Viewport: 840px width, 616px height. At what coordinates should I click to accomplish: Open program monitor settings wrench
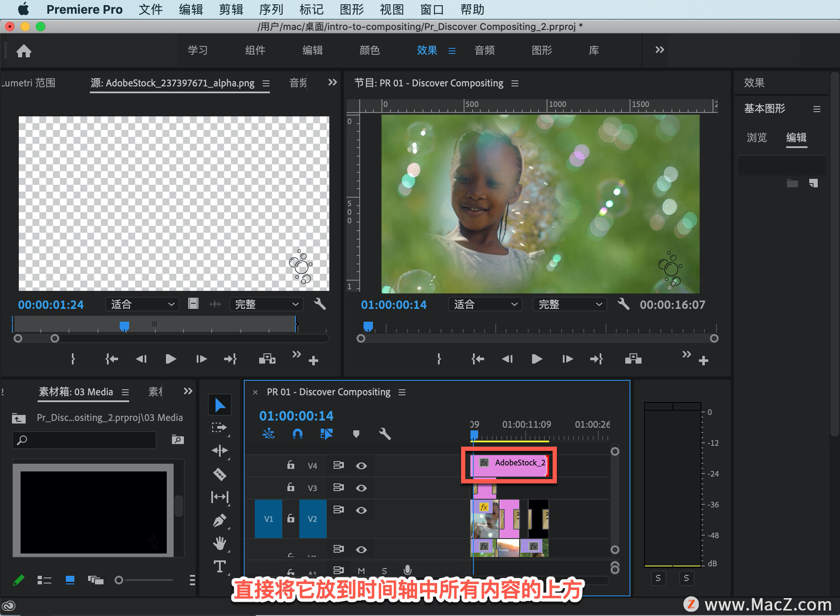point(623,304)
